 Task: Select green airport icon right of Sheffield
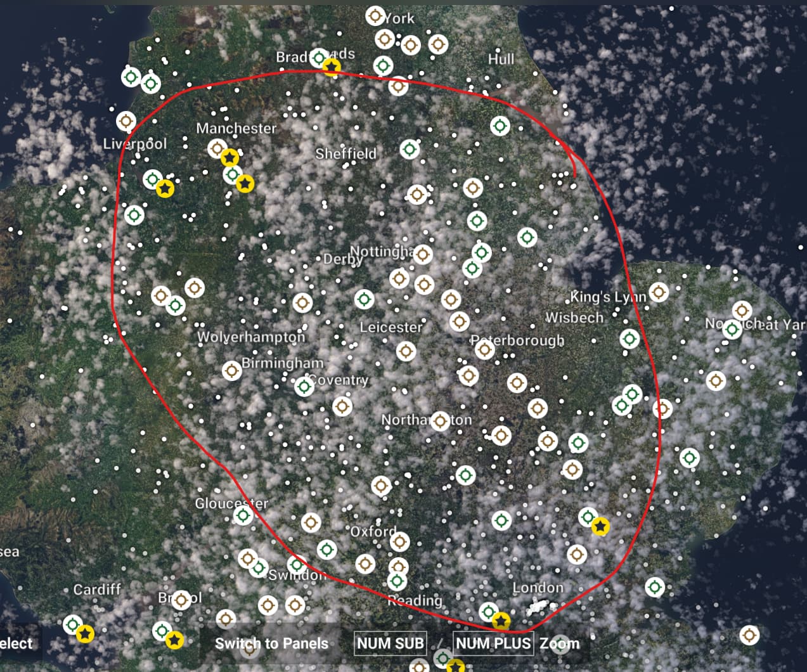click(x=410, y=150)
